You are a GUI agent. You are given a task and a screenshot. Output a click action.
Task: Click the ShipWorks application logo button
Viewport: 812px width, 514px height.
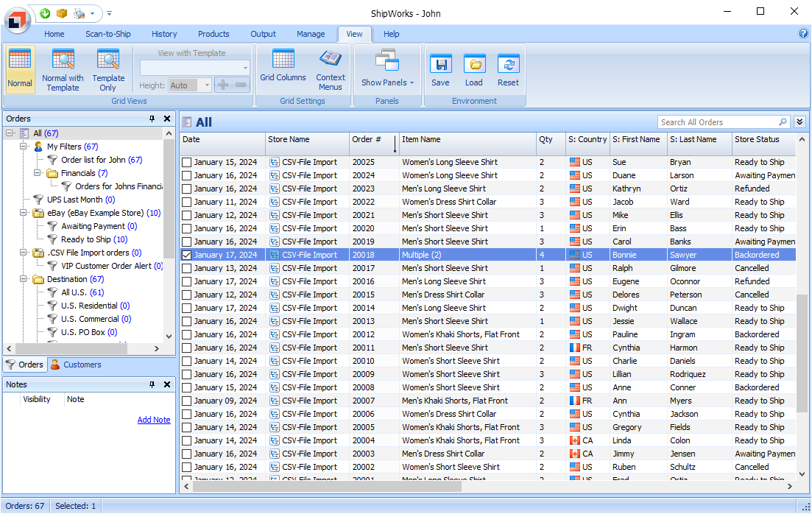coord(18,20)
